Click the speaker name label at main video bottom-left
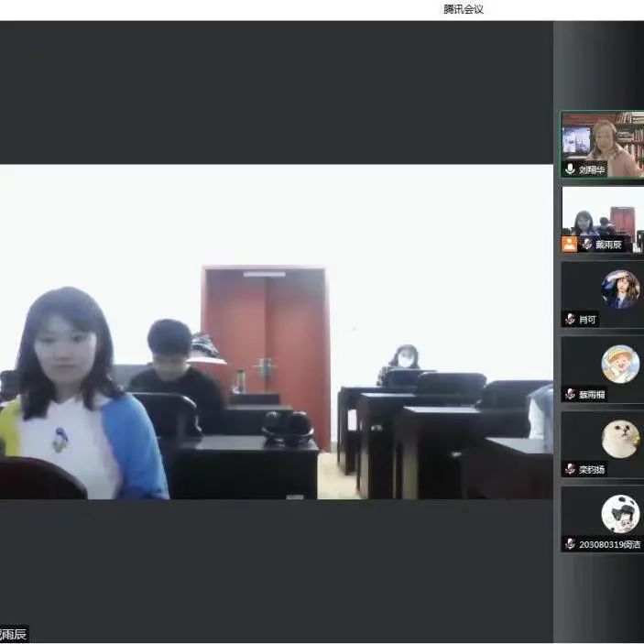 point(14,634)
